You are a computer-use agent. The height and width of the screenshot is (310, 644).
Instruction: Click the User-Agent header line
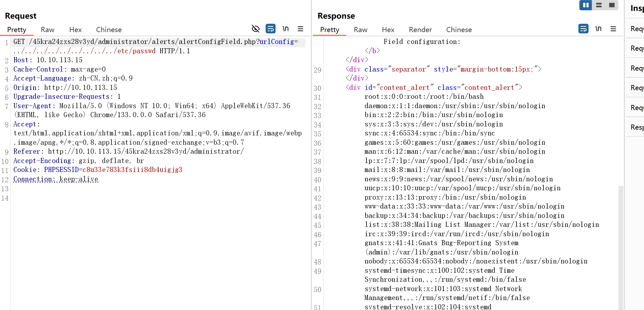click(152, 110)
